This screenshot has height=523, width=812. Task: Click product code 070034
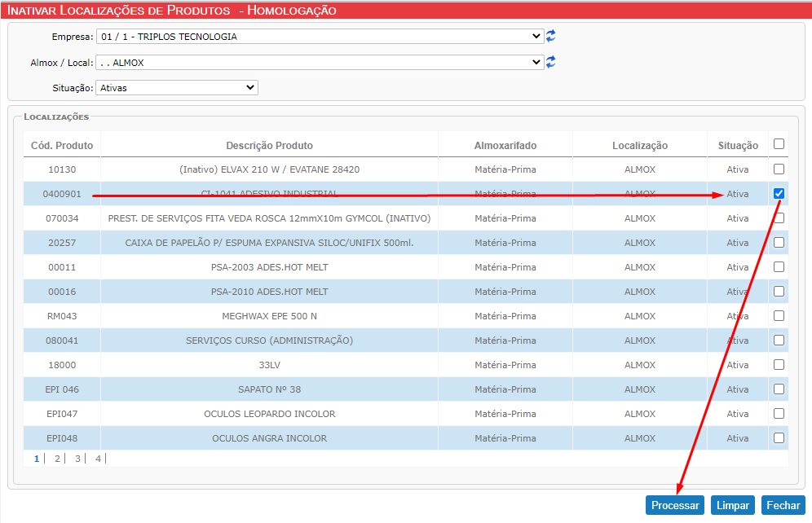[x=62, y=218]
